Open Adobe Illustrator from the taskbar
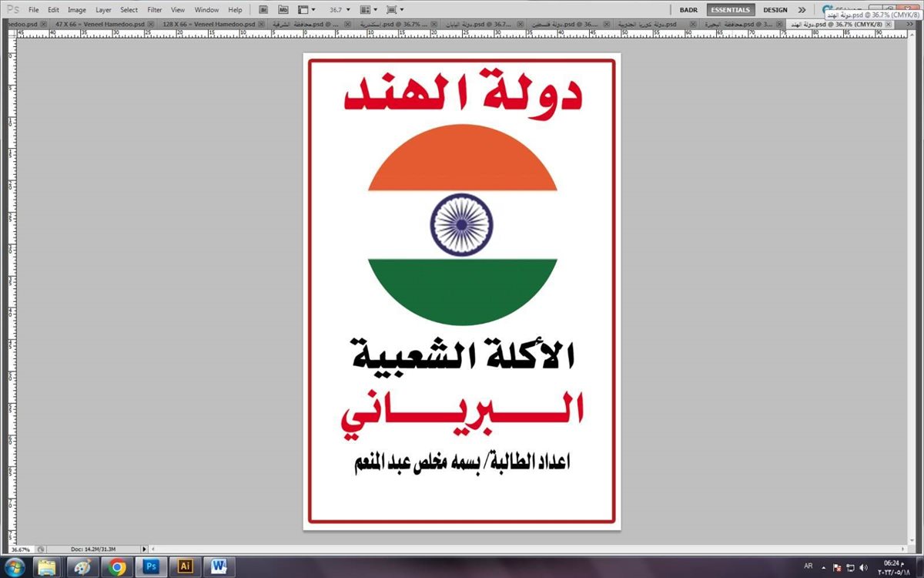Viewport: 924px width, 578px height. [184, 566]
